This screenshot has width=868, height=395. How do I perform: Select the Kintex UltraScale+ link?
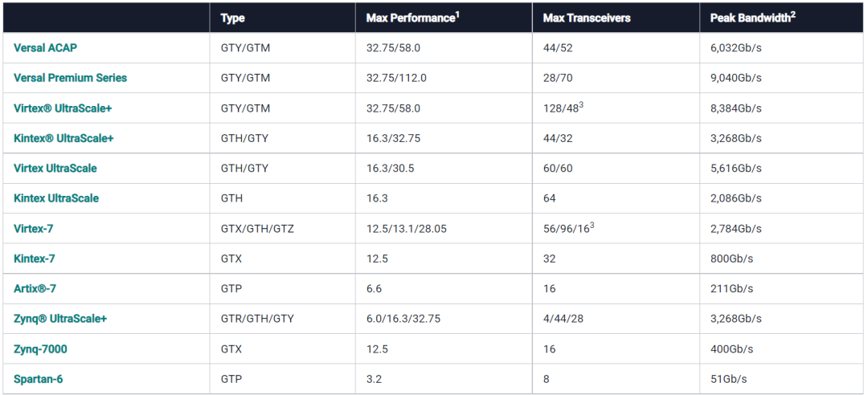[63, 138]
